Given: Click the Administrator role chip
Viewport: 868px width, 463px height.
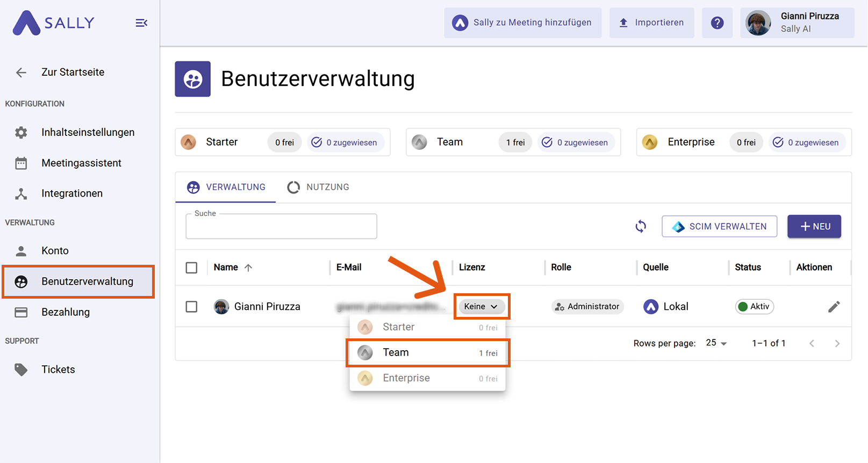Looking at the screenshot, I should click(587, 307).
